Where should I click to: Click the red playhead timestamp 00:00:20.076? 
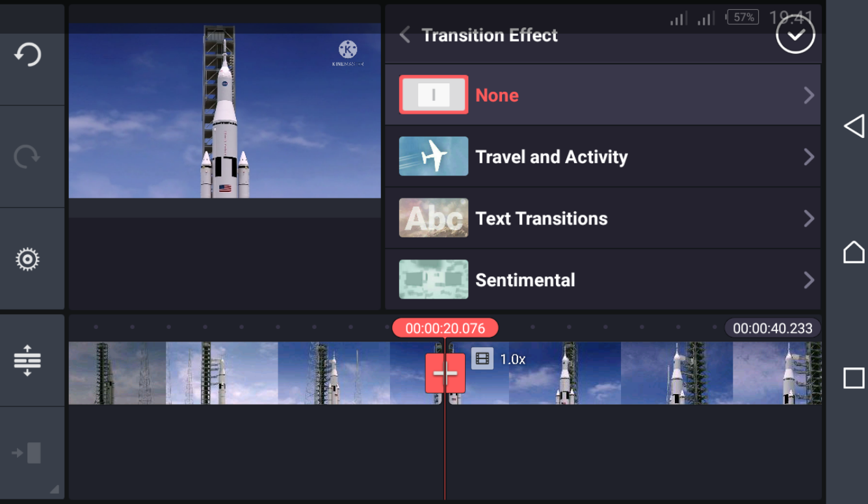click(445, 328)
